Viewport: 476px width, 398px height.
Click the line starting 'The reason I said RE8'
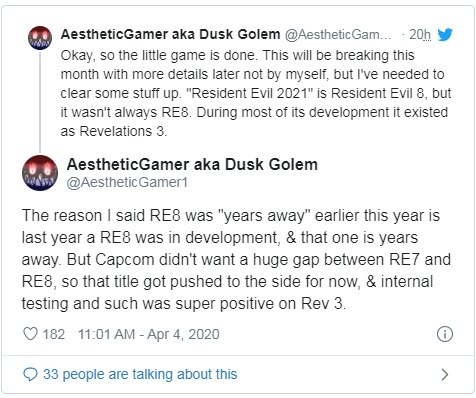pos(231,216)
